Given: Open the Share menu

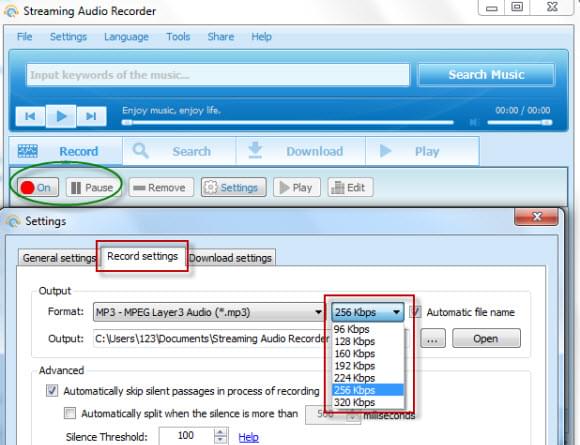Looking at the screenshot, I should coord(220,37).
